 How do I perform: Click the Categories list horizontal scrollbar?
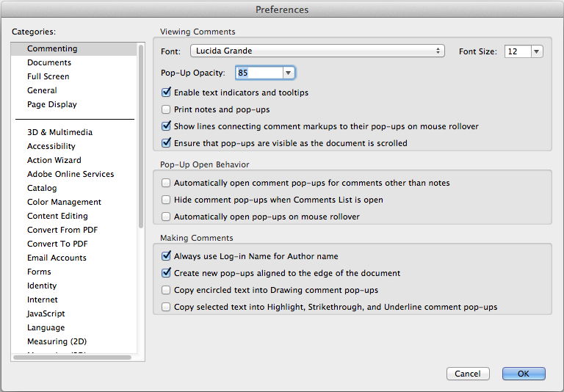coord(72,357)
